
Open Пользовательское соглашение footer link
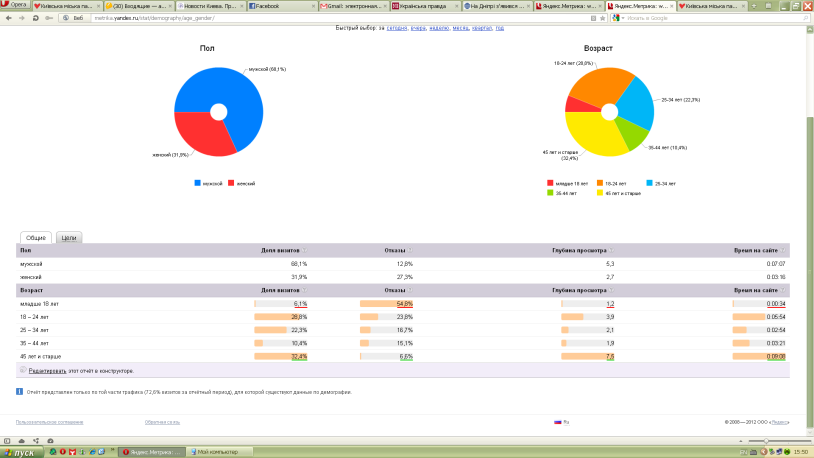[49, 422]
